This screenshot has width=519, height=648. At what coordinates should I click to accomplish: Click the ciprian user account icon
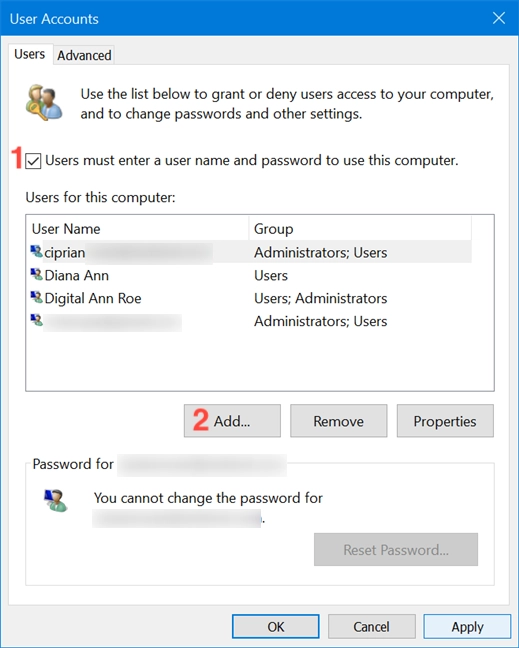(36, 251)
